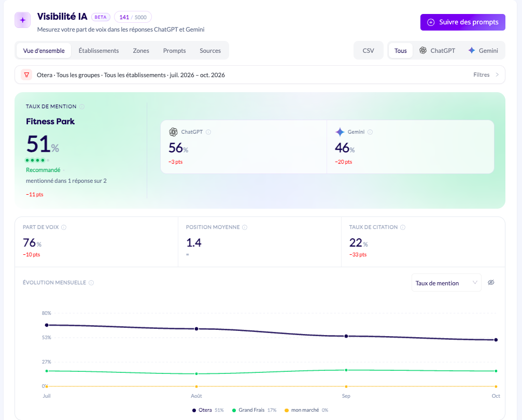
Task: Click the purple sparkle Visibilité IA logo icon
Action: [23, 20]
